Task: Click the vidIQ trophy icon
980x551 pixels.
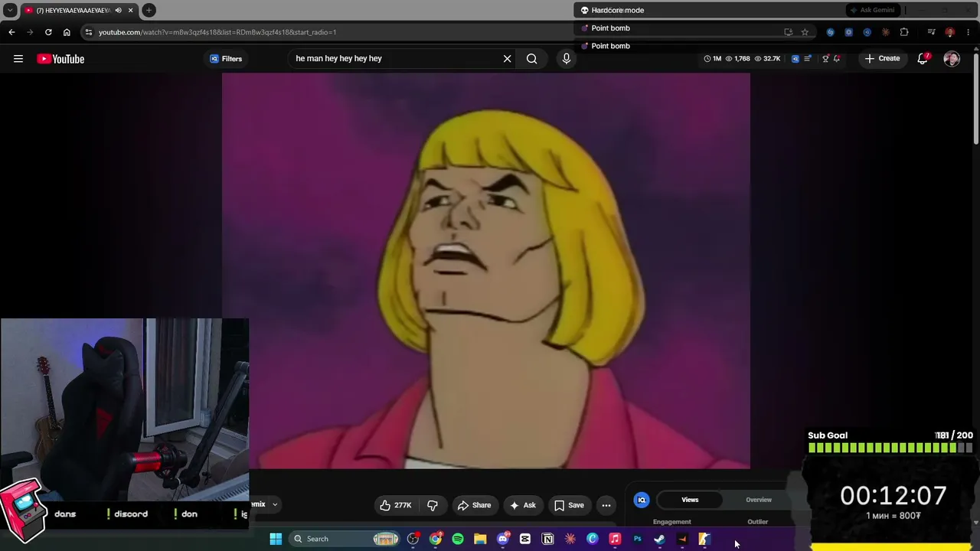Action: tap(825, 58)
